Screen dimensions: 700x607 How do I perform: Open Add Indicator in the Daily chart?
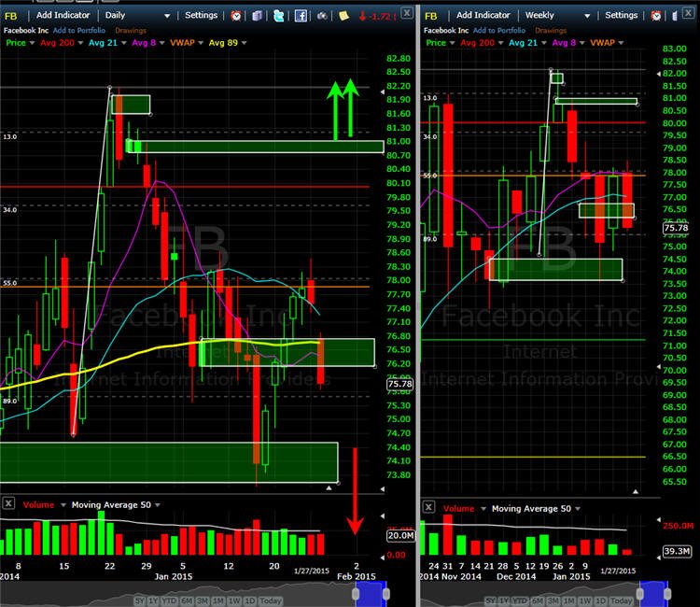63,15
